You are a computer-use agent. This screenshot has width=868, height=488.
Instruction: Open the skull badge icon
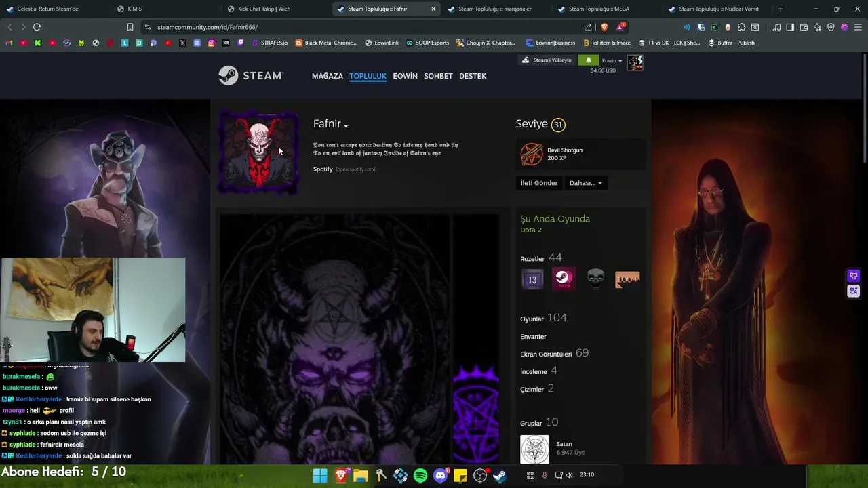[595, 279]
